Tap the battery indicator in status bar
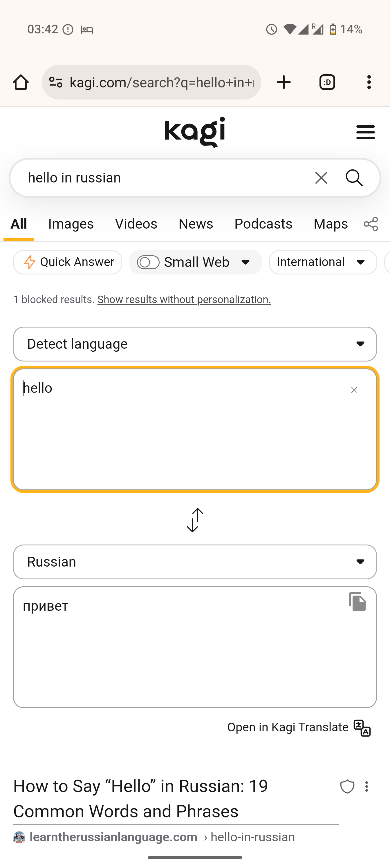The width and height of the screenshot is (390, 868). tap(333, 29)
